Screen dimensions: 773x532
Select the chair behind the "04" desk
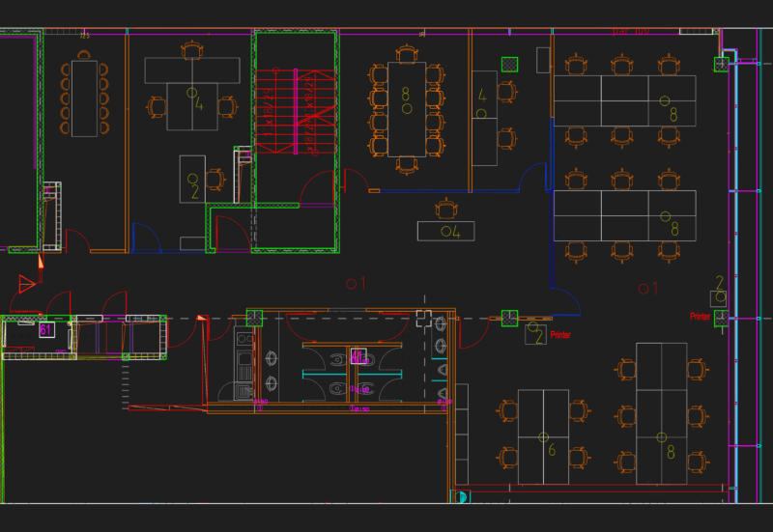pyautogui.click(x=446, y=209)
